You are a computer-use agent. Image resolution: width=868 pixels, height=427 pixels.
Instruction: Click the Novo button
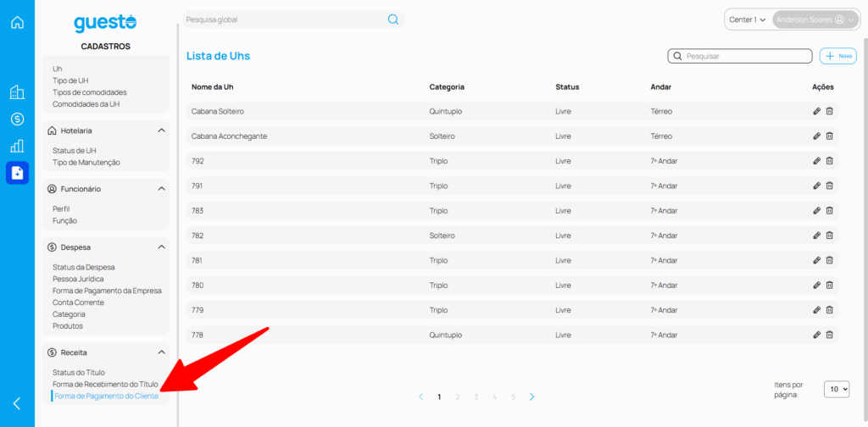pos(838,56)
